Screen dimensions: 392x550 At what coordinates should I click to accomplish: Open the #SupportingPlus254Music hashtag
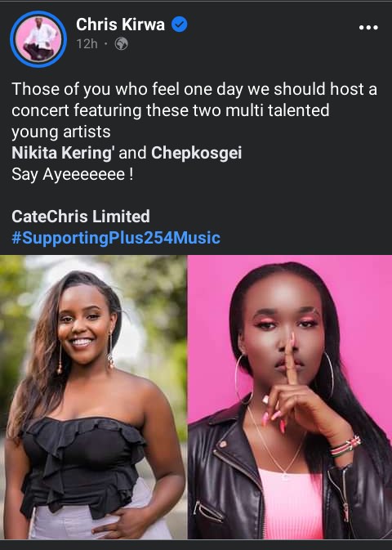(x=116, y=238)
